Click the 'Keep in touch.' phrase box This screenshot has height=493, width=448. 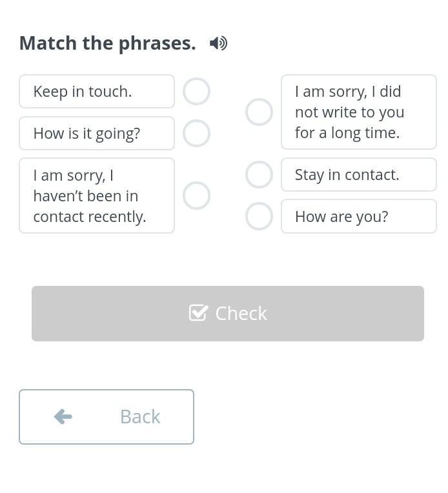point(97,92)
